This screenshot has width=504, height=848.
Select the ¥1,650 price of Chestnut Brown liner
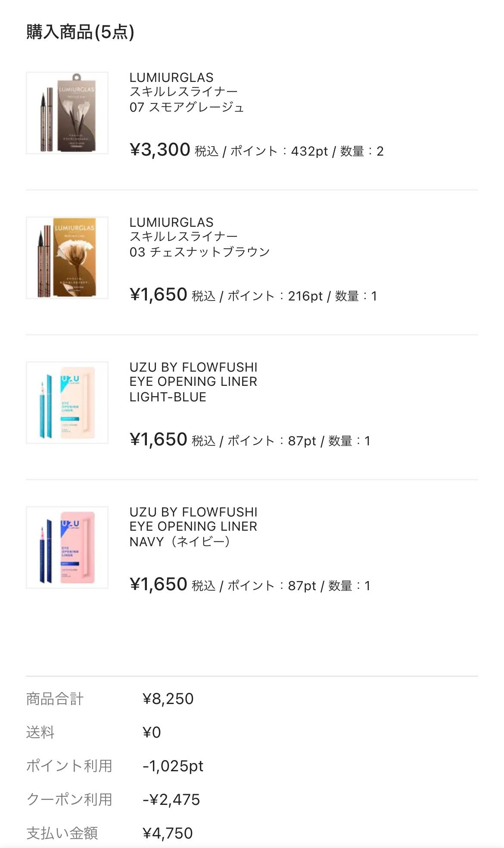[158, 295]
